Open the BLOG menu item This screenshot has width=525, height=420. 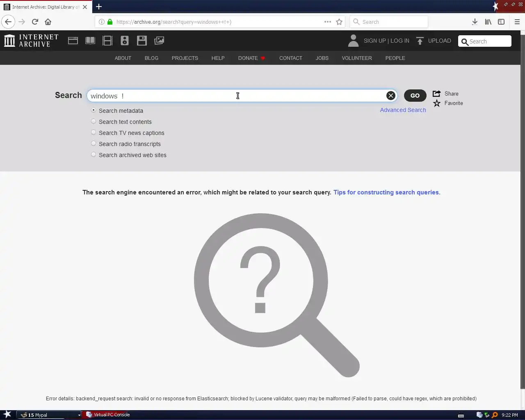tap(151, 58)
